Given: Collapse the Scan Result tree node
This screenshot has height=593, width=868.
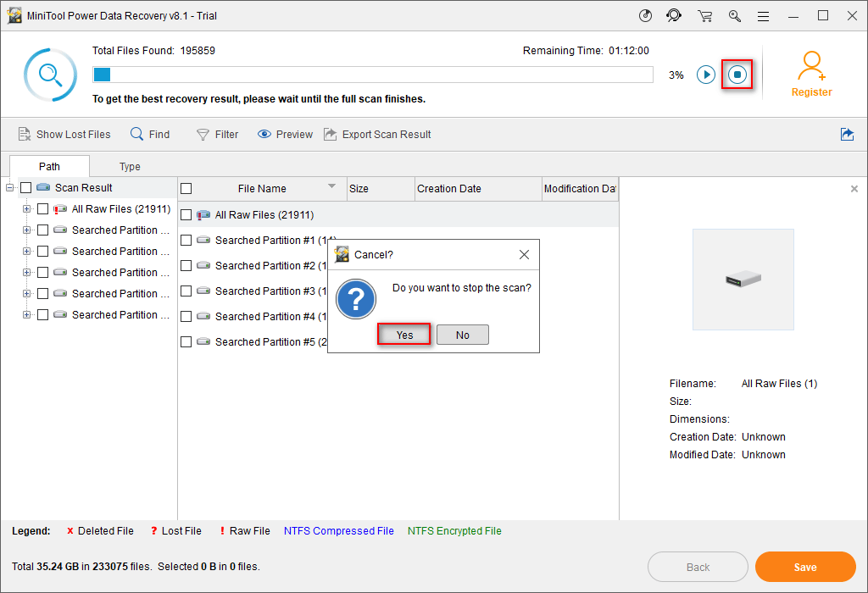Looking at the screenshot, I should (10, 188).
